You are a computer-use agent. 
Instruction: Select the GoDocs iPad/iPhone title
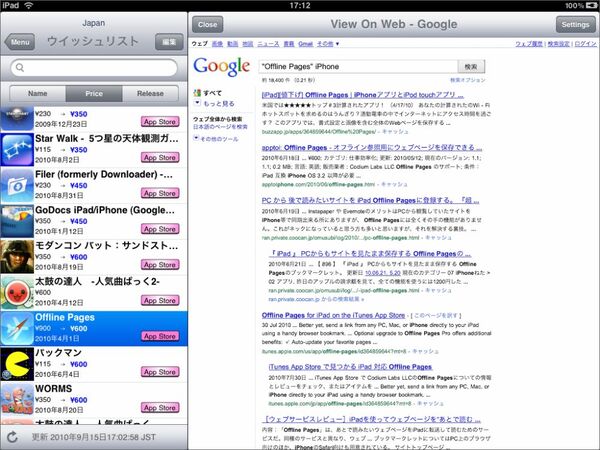click(105, 210)
